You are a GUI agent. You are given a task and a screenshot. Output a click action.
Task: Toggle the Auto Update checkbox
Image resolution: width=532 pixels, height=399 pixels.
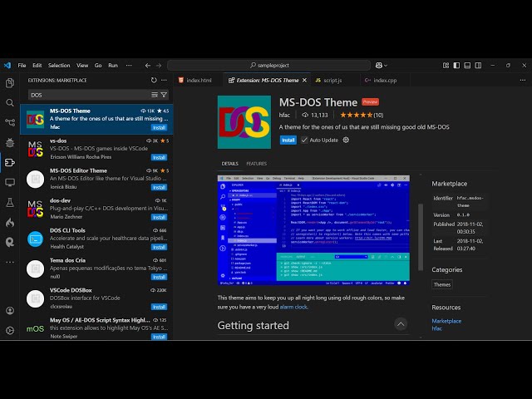pyautogui.click(x=304, y=140)
